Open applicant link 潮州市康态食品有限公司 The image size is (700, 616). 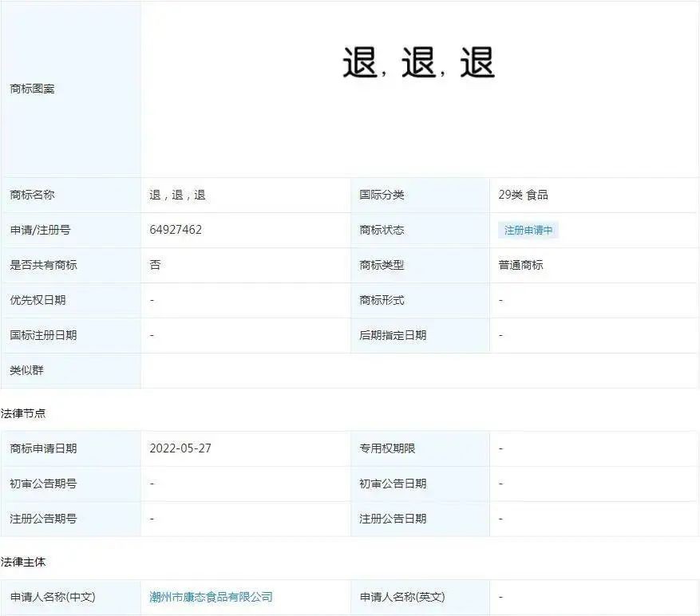(211, 597)
